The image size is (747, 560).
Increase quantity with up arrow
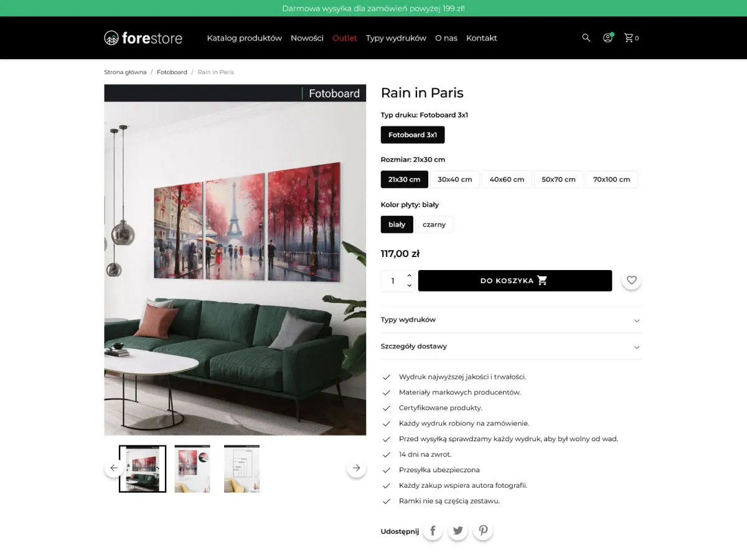click(409, 276)
